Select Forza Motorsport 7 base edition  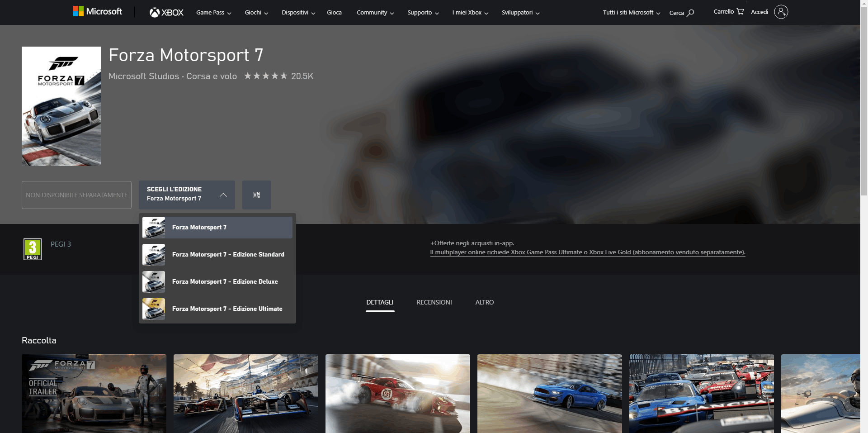click(x=217, y=228)
